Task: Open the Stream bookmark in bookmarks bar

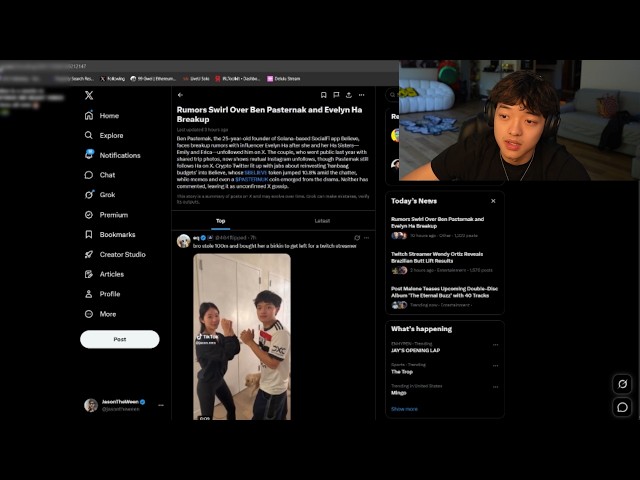Action: coord(284,79)
